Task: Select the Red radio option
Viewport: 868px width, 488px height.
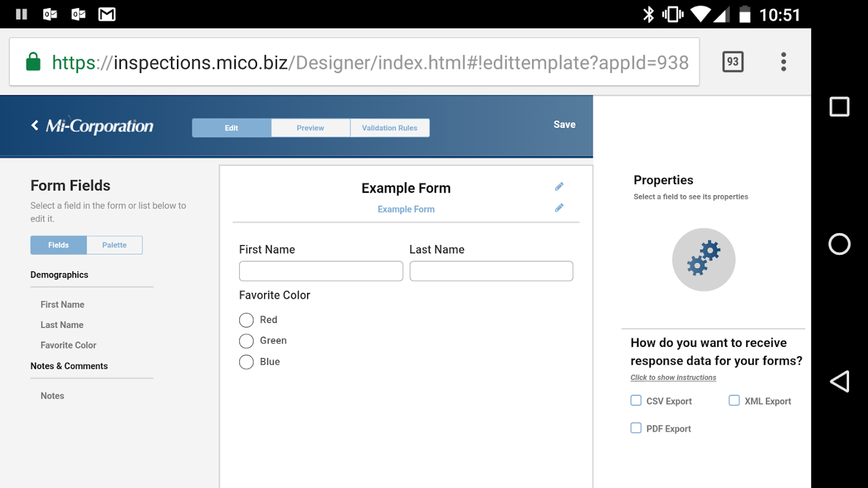Action: coord(247,320)
